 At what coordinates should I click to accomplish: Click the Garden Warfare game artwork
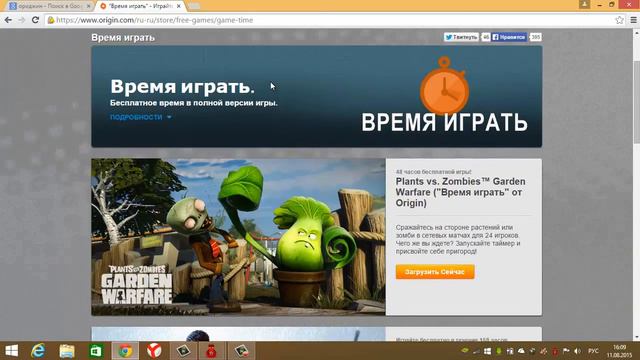[238, 237]
